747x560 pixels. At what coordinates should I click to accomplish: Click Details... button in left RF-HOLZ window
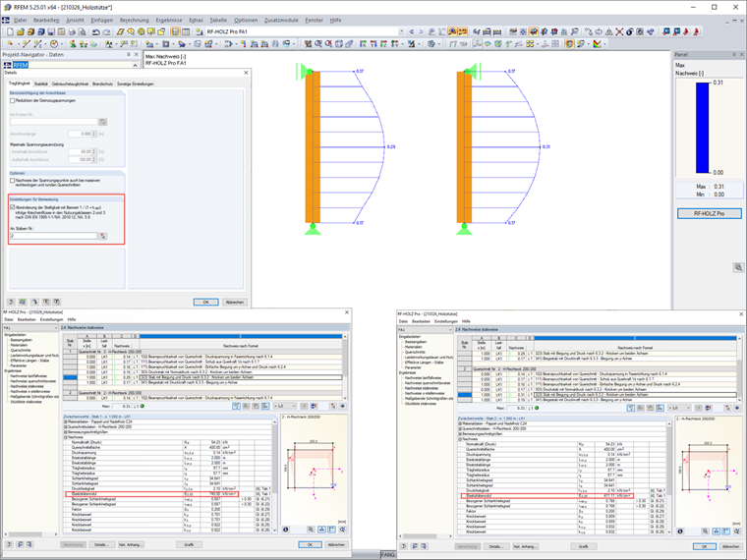click(x=101, y=544)
